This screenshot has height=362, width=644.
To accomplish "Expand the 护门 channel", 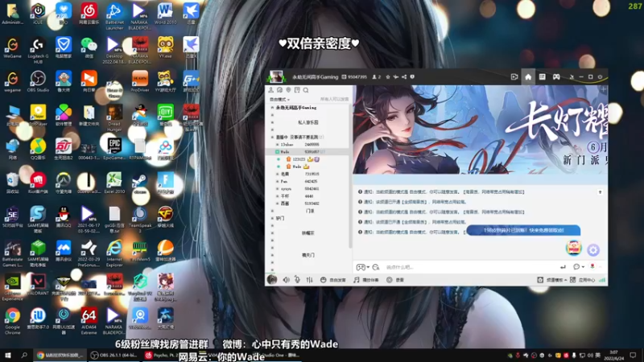I will click(272, 218).
